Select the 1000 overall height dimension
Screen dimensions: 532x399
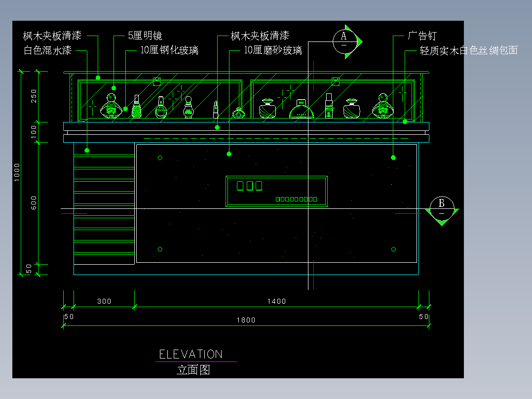pos(17,172)
